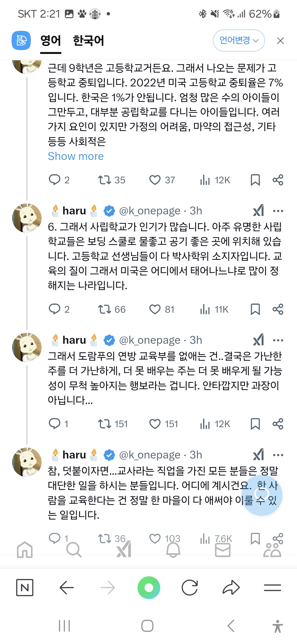Viewport: 297px width, 644px height.
Task: Like the tweet with 81 likes
Action: pyautogui.click(x=155, y=309)
